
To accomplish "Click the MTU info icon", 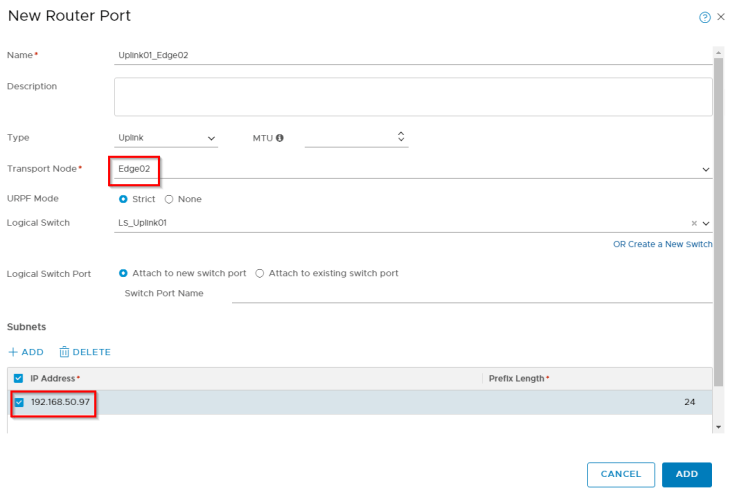I will point(279,138).
